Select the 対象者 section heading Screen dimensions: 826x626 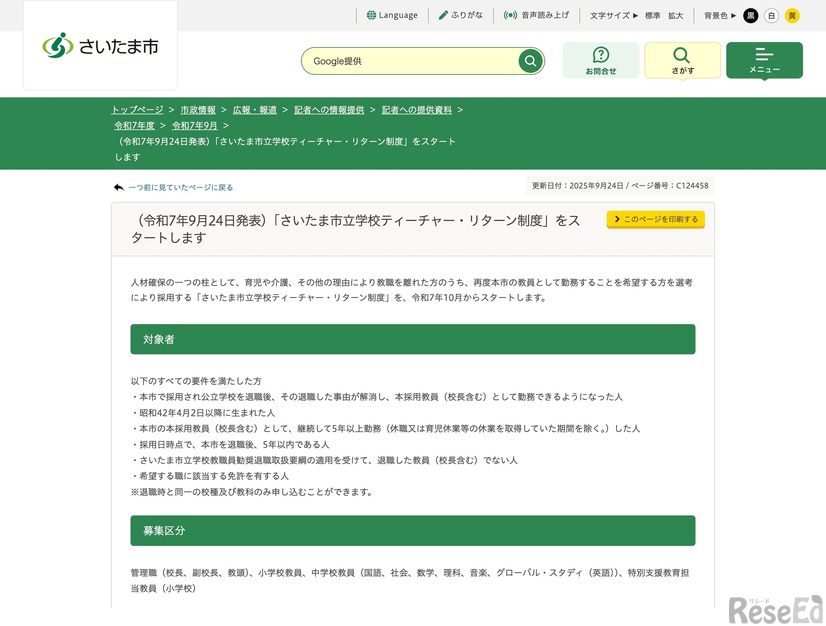coord(413,339)
